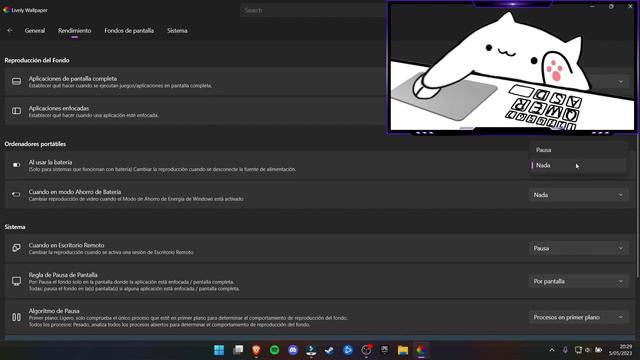Click the Ahorro de Batería icon
The width and height of the screenshot is (640, 360).
pos(16,195)
